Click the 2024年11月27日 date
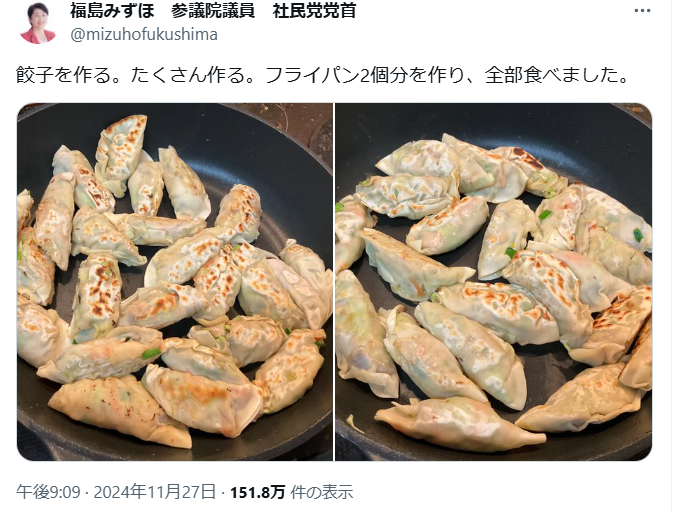Viewport: 676px width, 511px height. (x=154, y=492)
